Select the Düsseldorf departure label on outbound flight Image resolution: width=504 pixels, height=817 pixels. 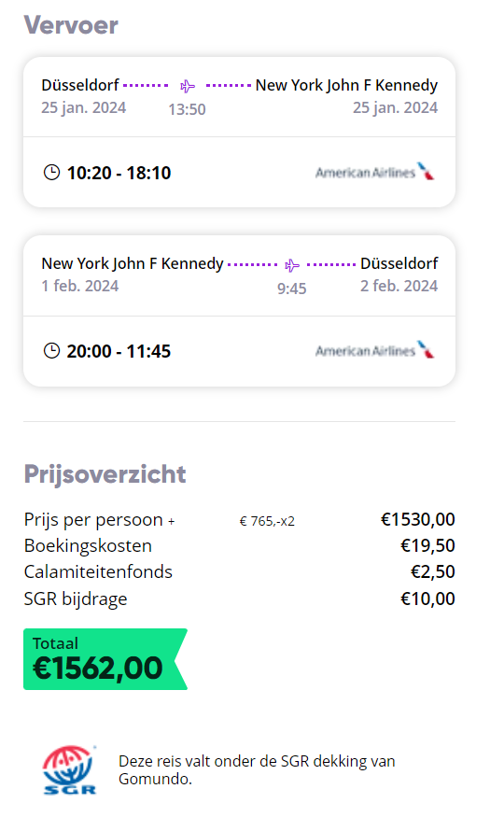[80, 85]
